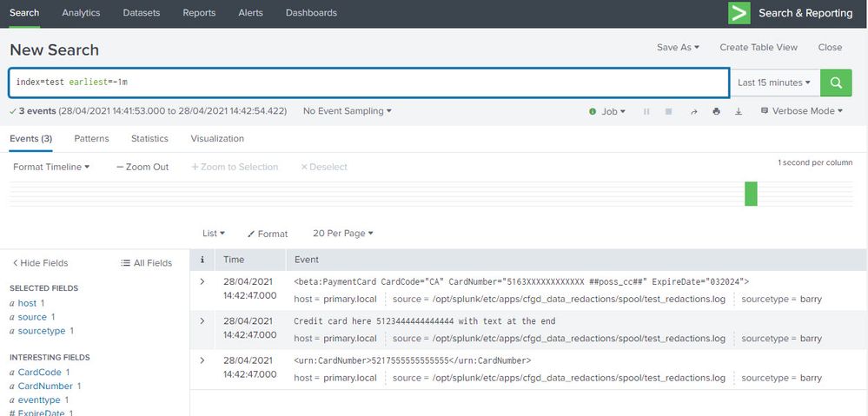Stop the search job
This screenshot has height=416, width=868.
click(x=669, y=111)
